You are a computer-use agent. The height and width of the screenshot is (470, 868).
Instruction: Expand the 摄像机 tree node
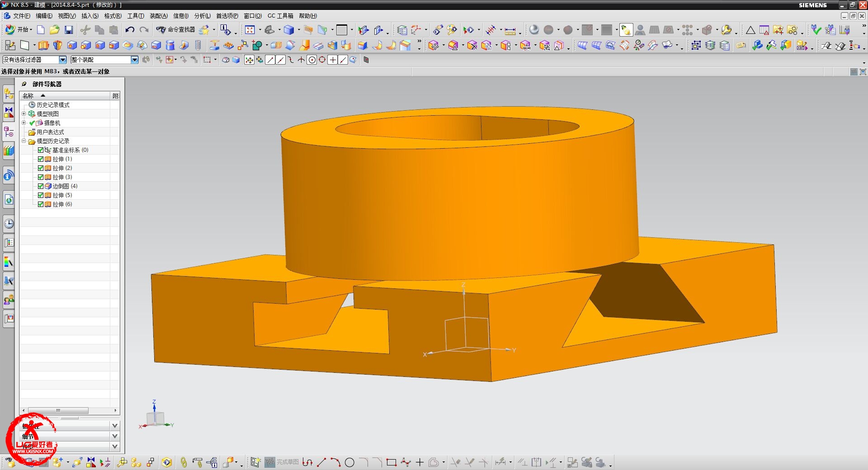24,123
